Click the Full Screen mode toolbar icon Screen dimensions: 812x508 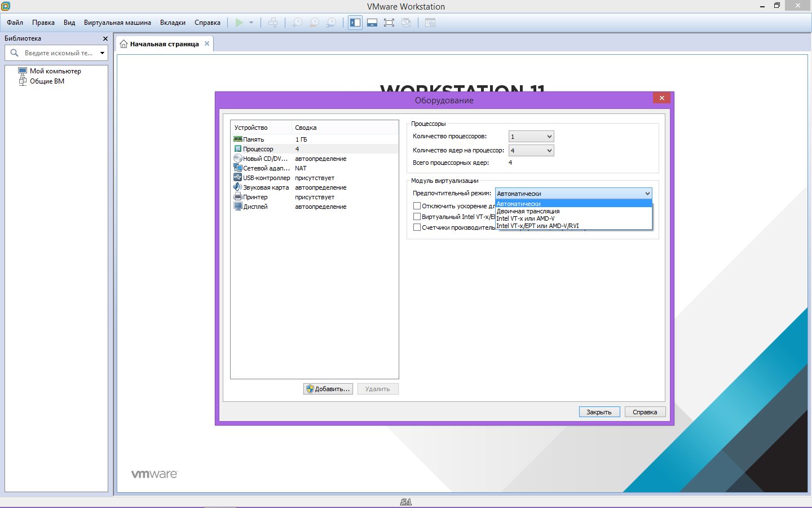point(389,23)
